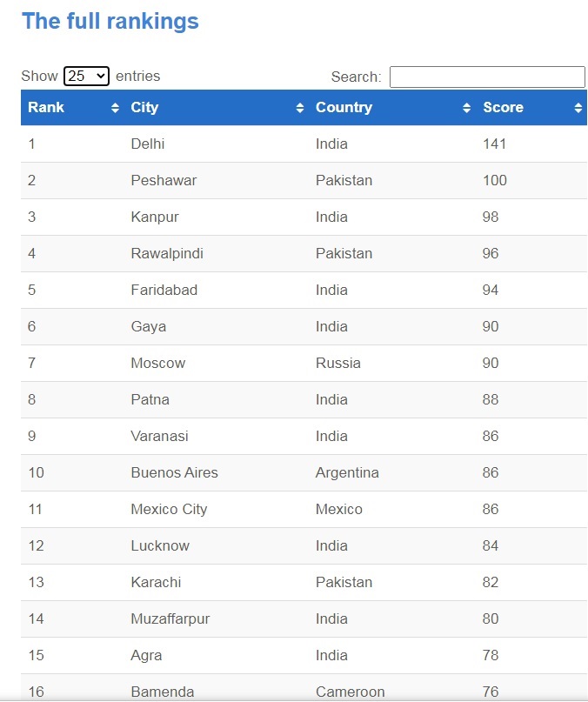
Task: Click the City column sort arrows icon
Action: (x=300, y=108)
